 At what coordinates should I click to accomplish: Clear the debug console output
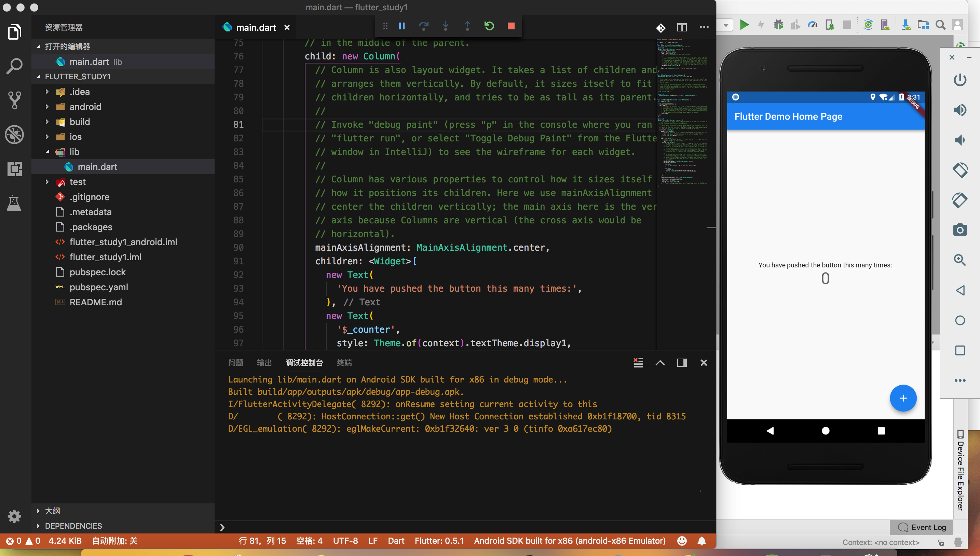coord(638,362)
